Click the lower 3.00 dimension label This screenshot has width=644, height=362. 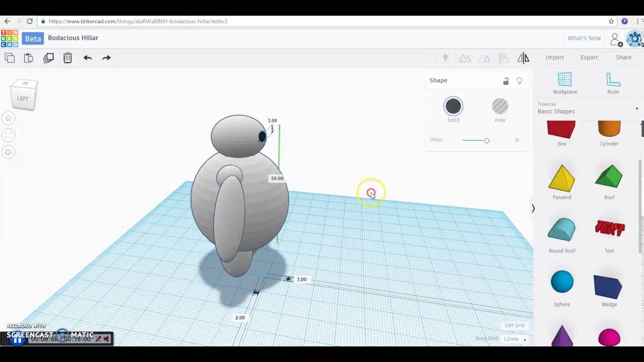301,280
